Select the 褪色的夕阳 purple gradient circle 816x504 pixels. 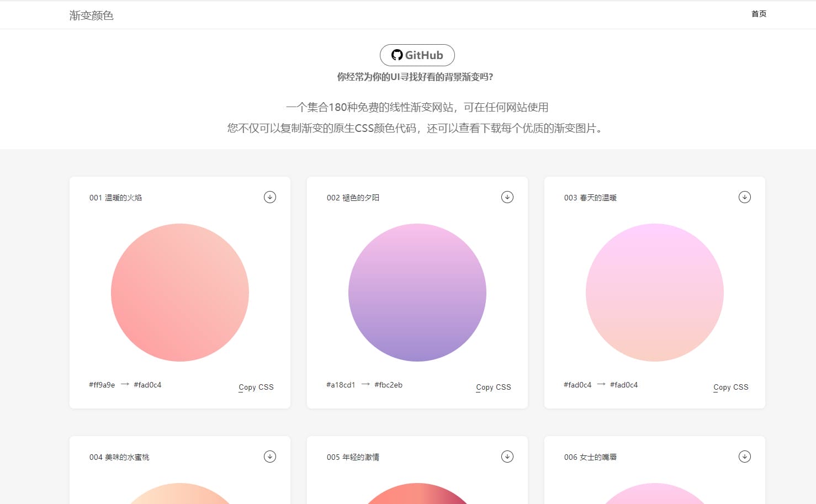(x=417, y=293)
